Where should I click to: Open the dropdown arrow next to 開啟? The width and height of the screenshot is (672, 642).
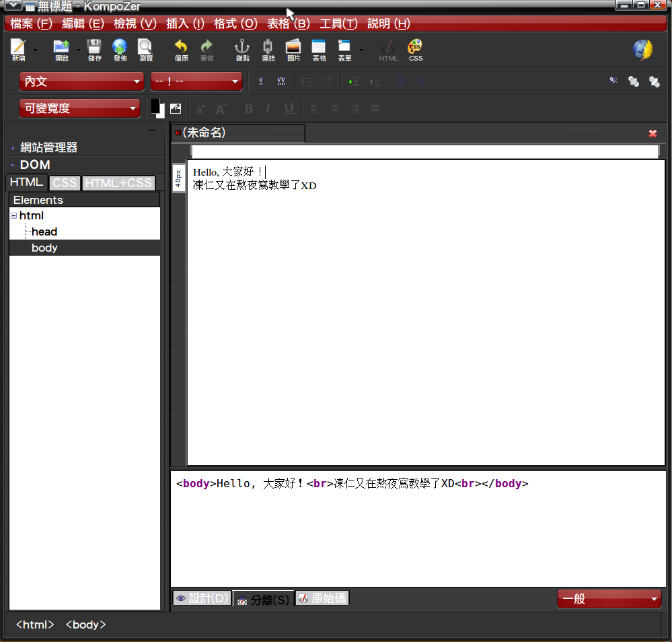click(x=79, y=50)
